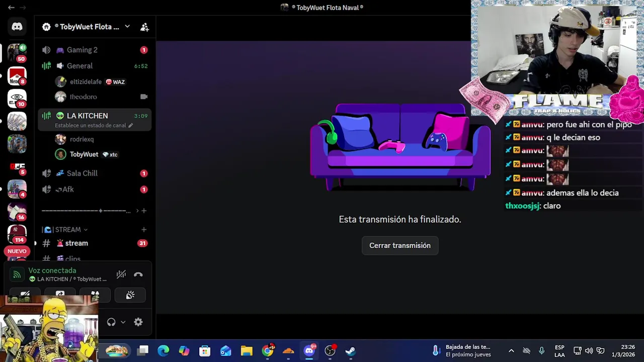Open Steam from the taskbar
This screenshot has width=644, height=362.
point(351,350)
